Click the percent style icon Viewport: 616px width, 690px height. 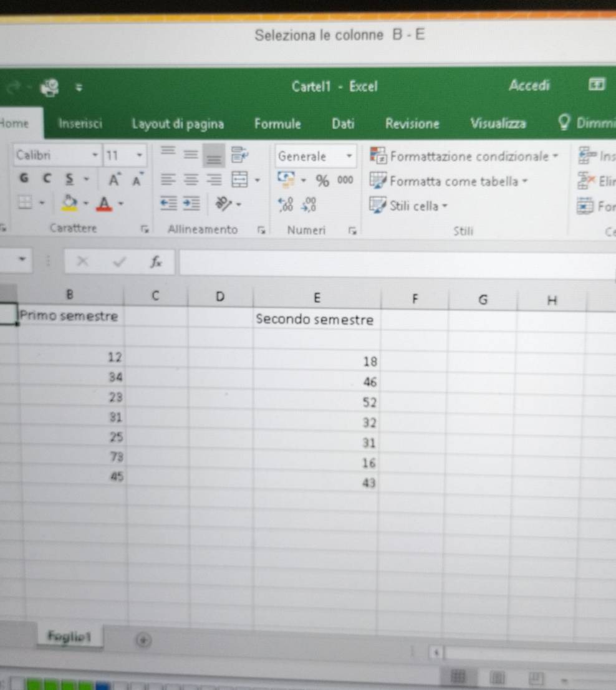[322, 181]
